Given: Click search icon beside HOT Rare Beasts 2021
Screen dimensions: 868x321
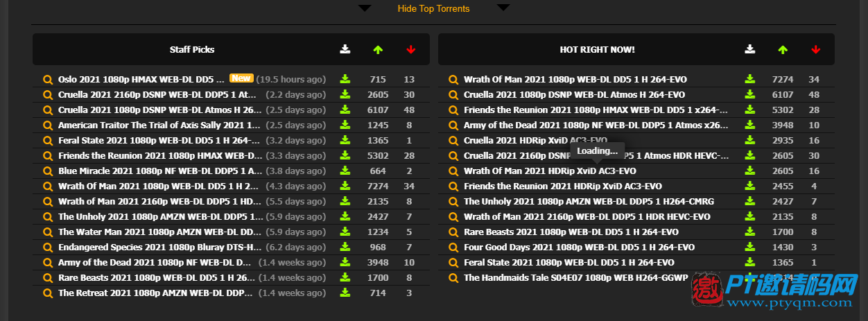Looking at the screenshot, I should tap(453, 232).
